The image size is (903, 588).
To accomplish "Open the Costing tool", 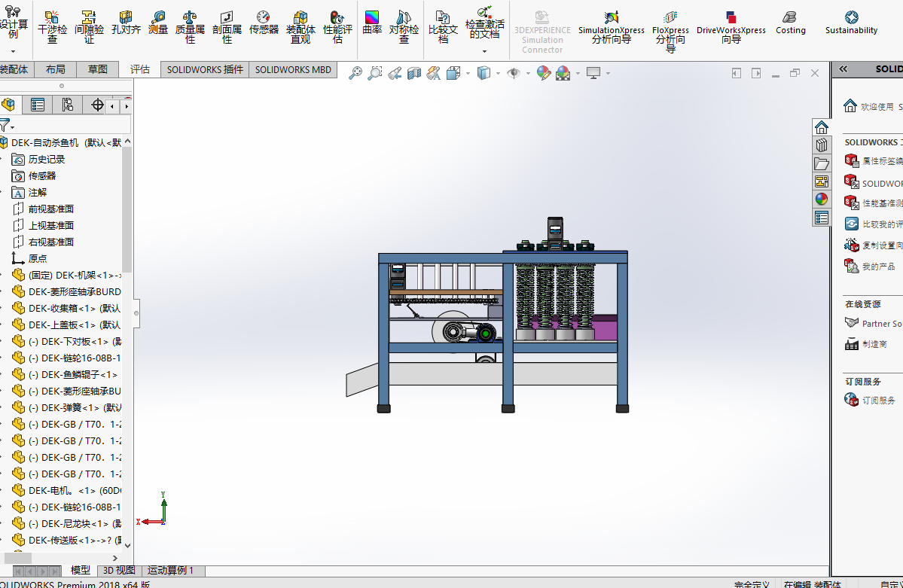I will click(x=790, y=23).
